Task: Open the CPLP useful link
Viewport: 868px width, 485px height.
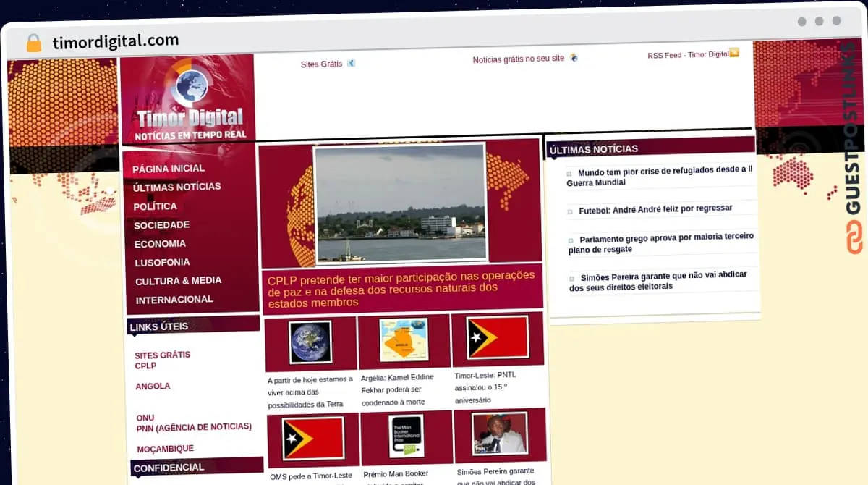Action: click(x=145, y=366)
